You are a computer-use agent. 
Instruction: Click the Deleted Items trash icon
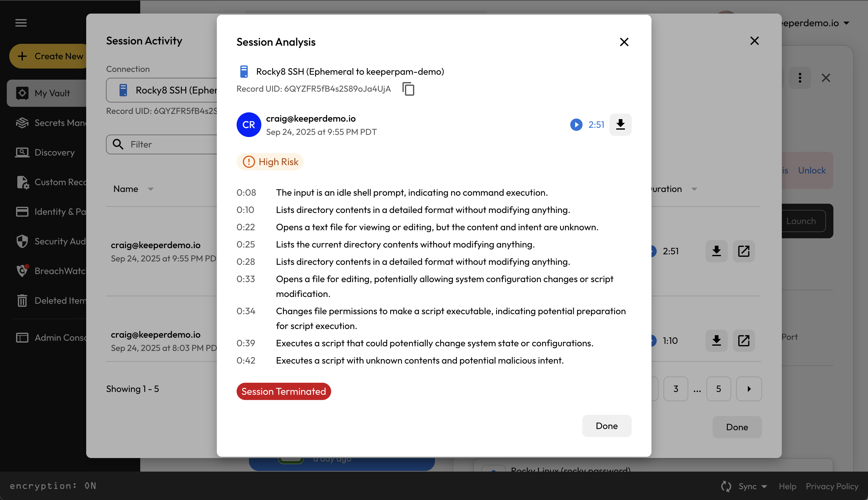coord(22,301)
